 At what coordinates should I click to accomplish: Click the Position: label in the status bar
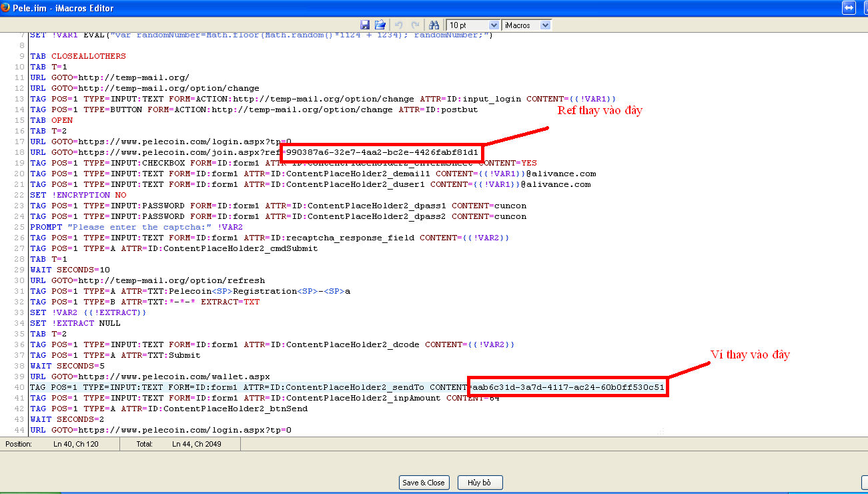[x=18, y=444]
